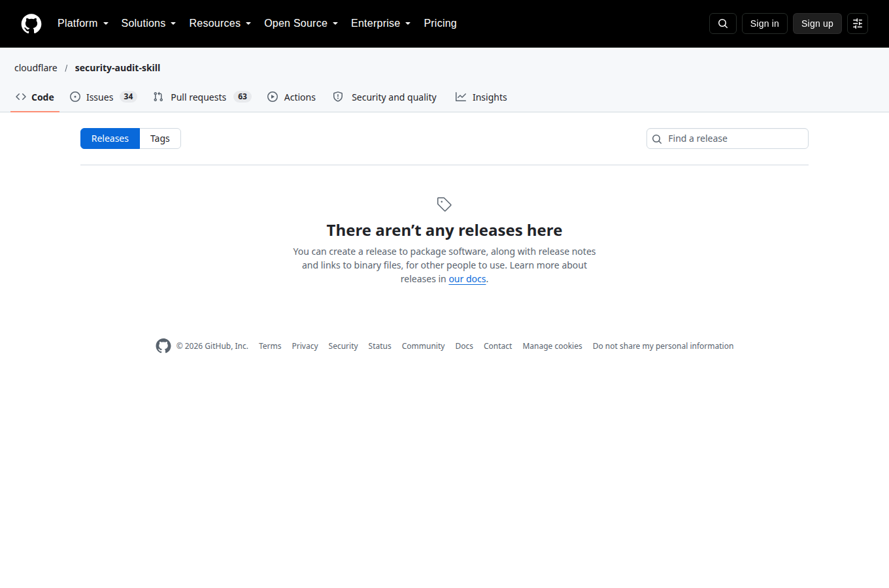889x588 pixels.
Task: Click the GitHub footer logo
Action: tap(163, 346)
